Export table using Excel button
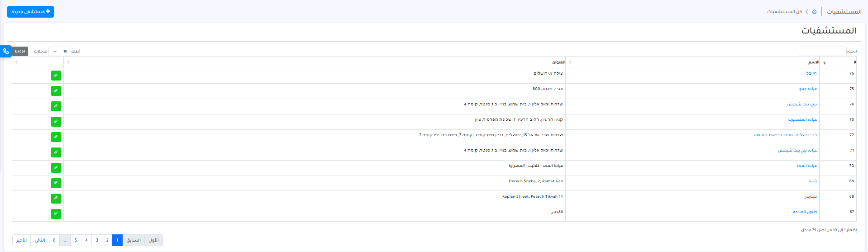This screenshot has height=252, width=868. pyautogui.click(x=20, y=52)
